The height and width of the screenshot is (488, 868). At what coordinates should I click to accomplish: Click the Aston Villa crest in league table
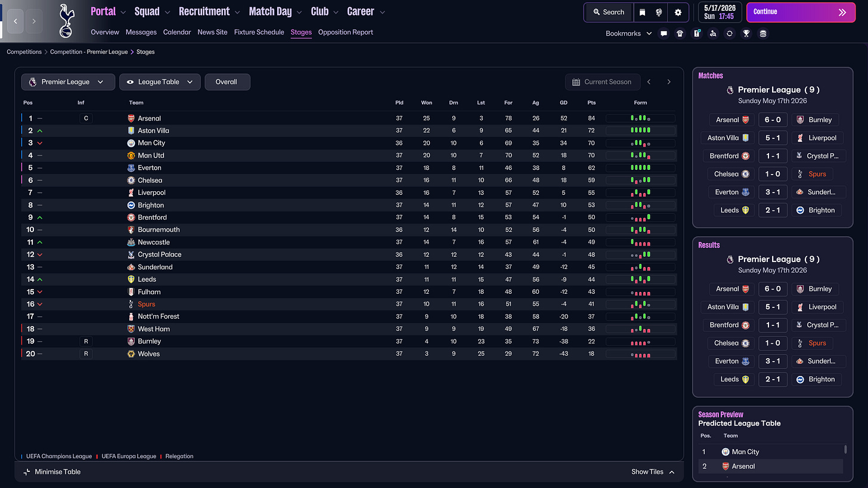tap(131, 130)
